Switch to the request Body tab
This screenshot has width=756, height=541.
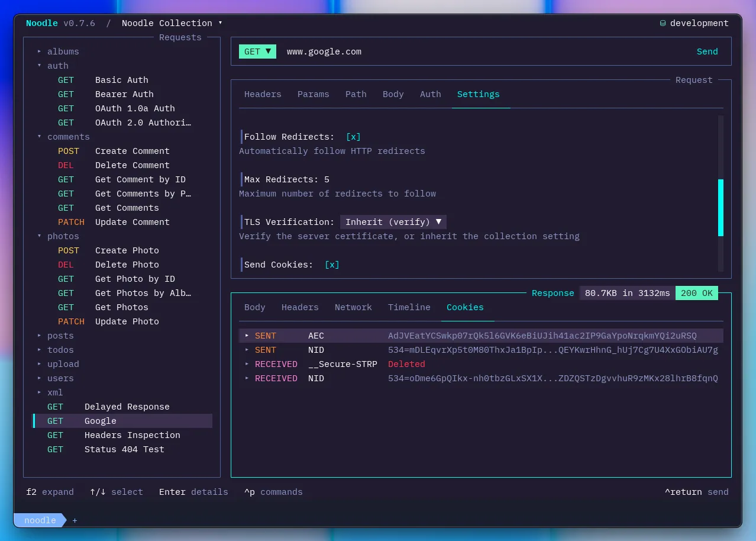(x=393, y=94)
